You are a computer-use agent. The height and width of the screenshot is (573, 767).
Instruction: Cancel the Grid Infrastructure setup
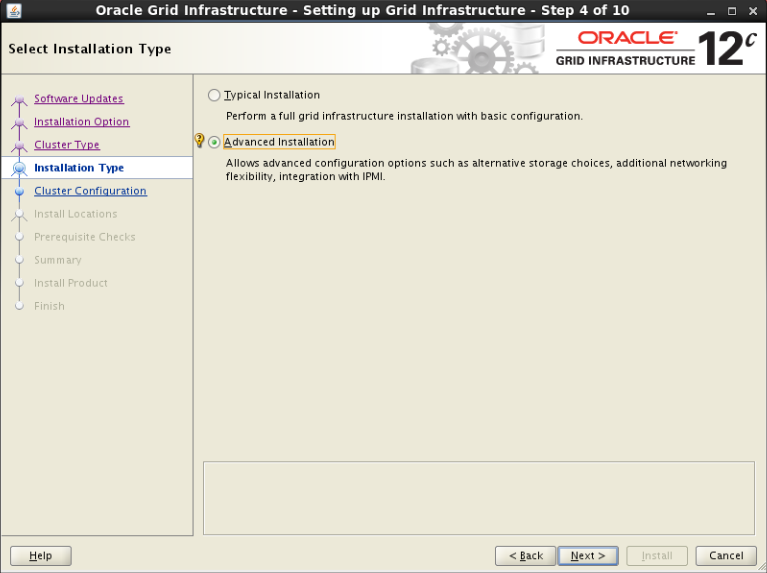point(726,556)
